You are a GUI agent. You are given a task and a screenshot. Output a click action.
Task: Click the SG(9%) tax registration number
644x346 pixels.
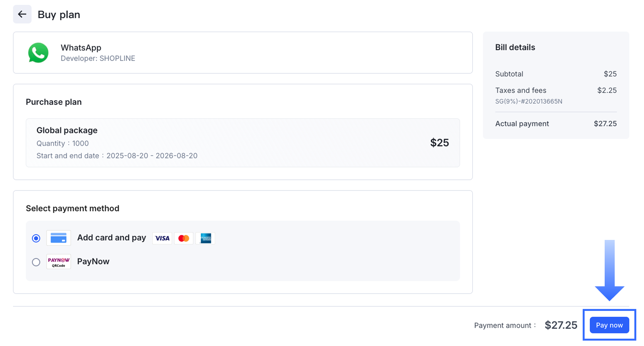tap(529, 101)
